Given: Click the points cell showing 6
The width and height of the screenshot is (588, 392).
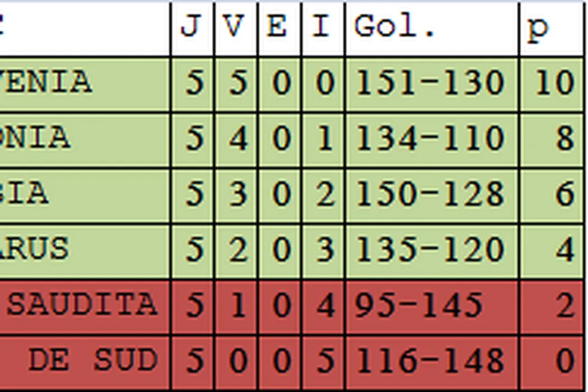Looking at the screenshot, I should coord(552,194).
